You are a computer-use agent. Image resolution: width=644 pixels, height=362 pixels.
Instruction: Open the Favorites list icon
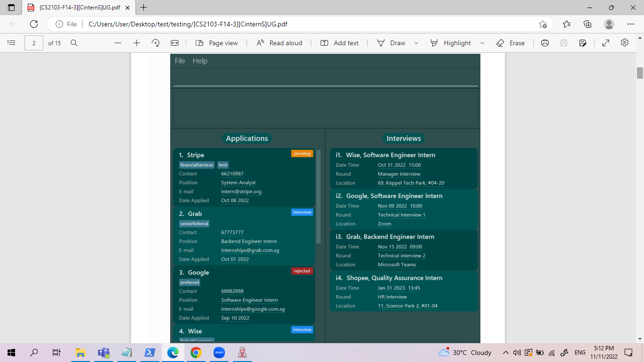click(x=567, y=24)
